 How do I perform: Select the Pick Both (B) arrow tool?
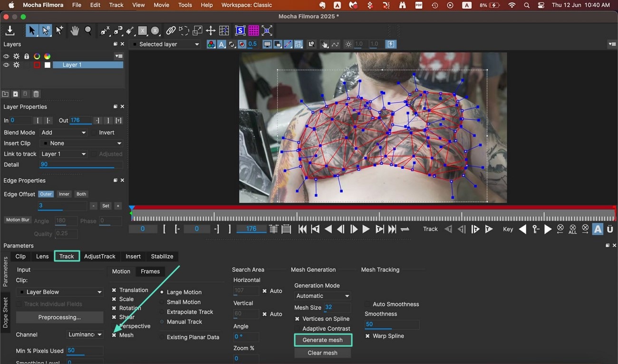[45, 31]
